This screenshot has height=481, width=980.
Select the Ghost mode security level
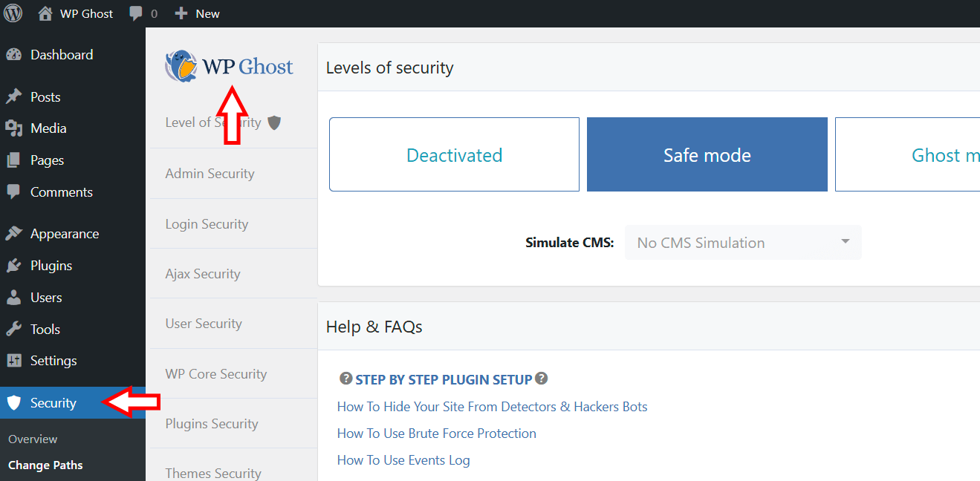point(908,154)
